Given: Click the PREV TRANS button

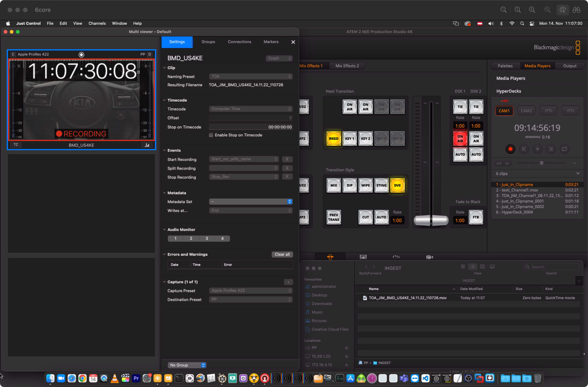Looking at the screenshot, I should coord(334,217).
